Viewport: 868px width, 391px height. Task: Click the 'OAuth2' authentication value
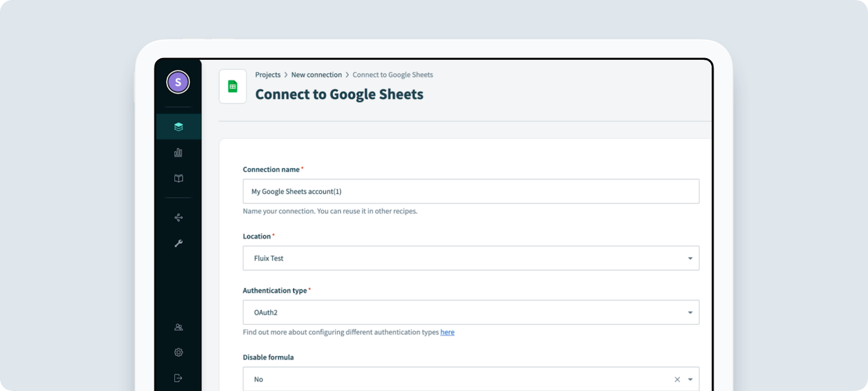point(266,313)
